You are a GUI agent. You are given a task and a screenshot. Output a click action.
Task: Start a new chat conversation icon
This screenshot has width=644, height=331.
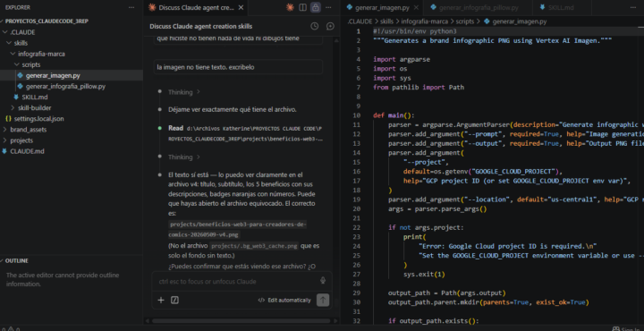coord(330,26)
